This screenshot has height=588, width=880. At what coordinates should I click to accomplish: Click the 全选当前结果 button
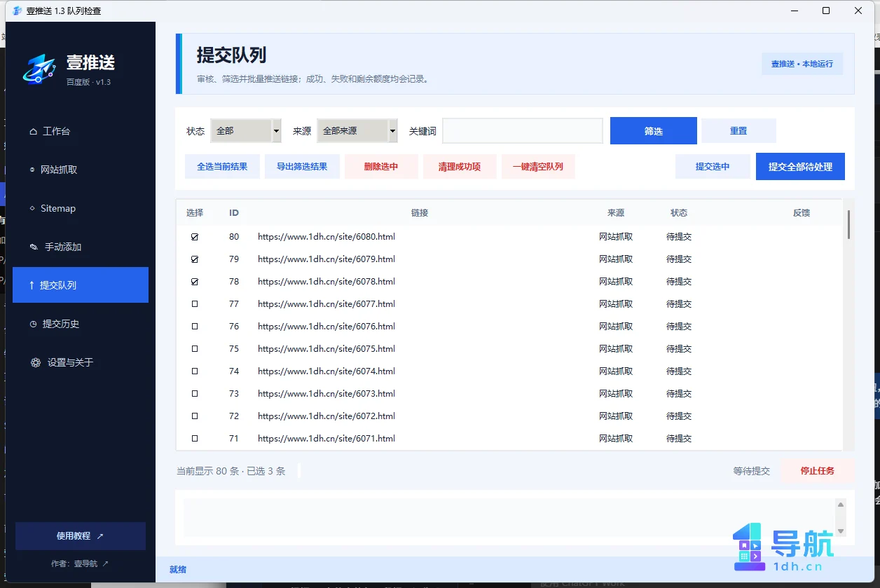pyautogui.click(x=222, y=167)
